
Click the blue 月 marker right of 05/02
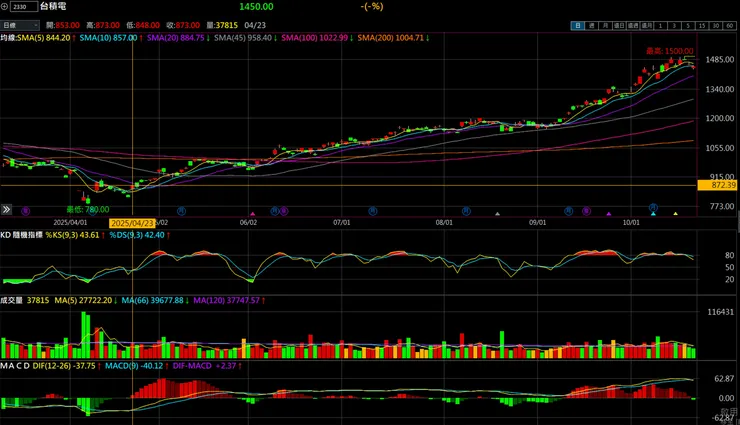coord(181,211)
